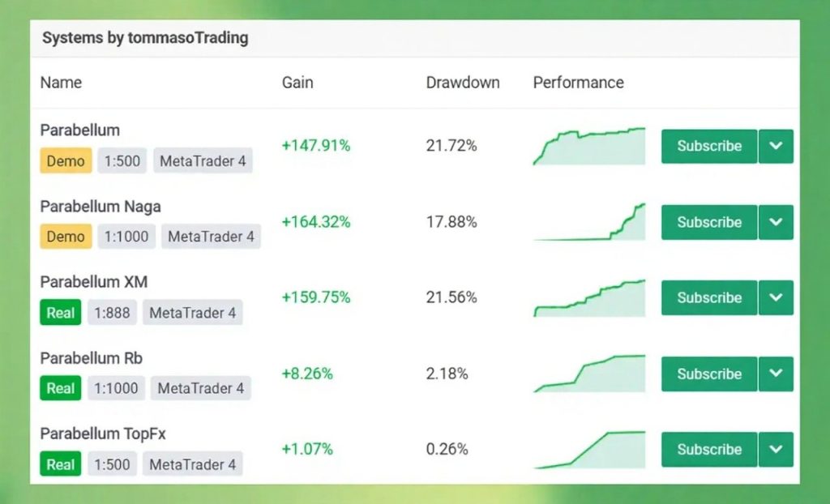830x504 pixels.
Task: Open the Parabellum XM system link
Action: pos(94,282)
